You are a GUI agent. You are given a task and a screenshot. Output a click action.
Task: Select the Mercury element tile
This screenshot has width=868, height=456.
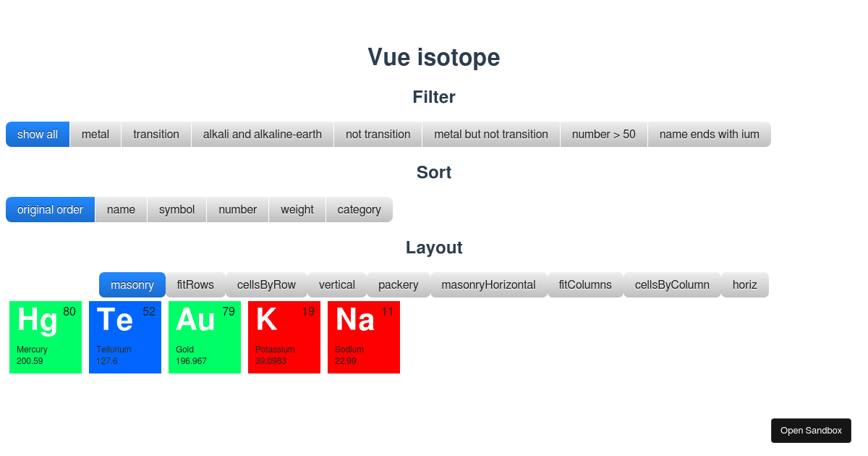click(x=46, y=337)
